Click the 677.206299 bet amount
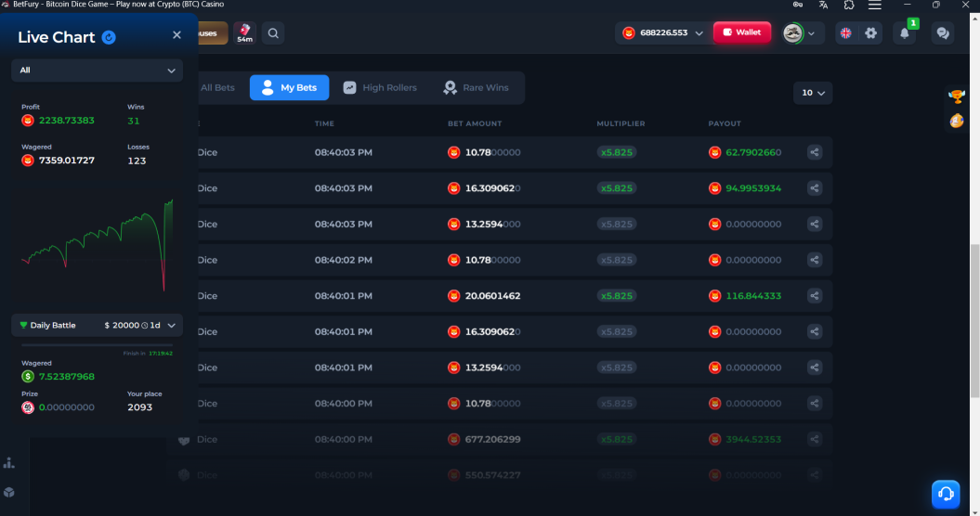Viewport: 980px width, 516px height. [492, 440]
